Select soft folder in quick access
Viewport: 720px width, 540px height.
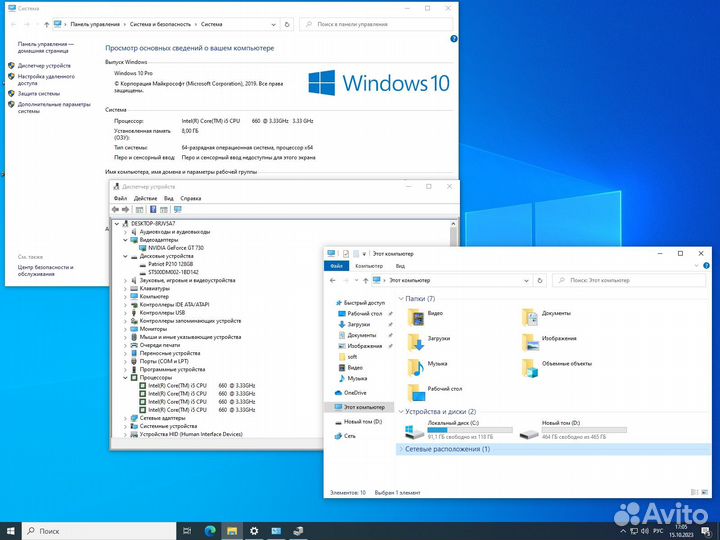tap(352, 357)
